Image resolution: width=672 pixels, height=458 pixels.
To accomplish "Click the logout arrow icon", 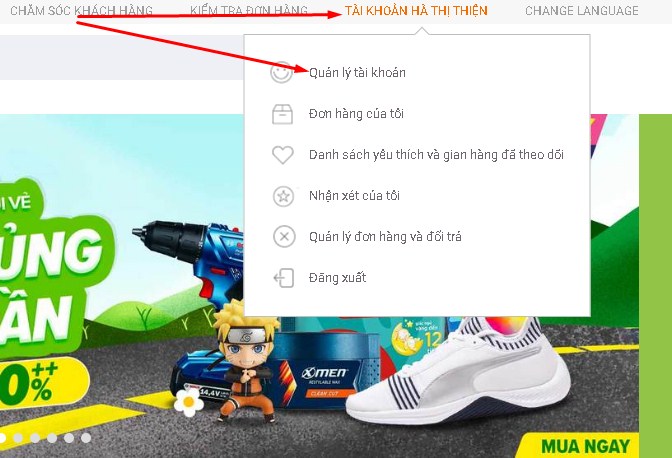I will tap(284, 278).
